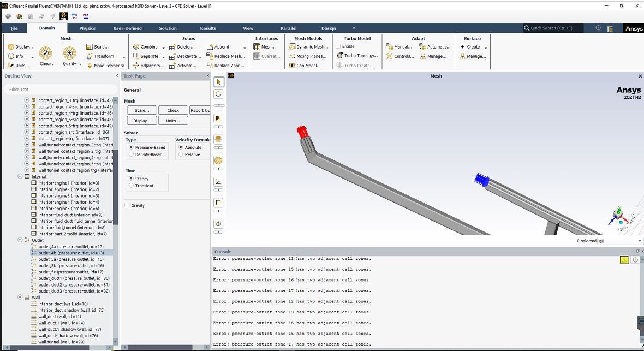Viewport: 644px width, 351px height.
Task: Click the Filter Text input in Outline View
Action: [60, 89]
